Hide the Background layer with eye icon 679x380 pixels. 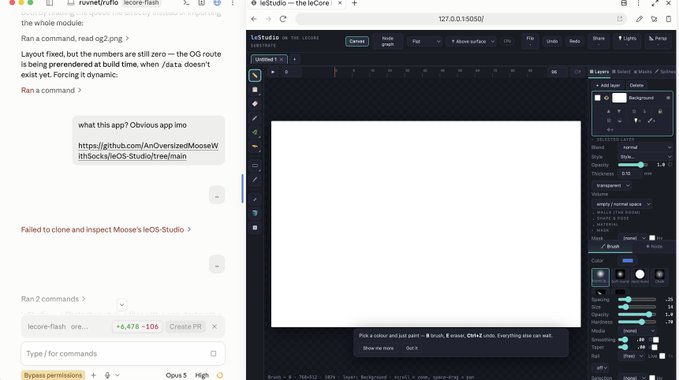point(606,98)
